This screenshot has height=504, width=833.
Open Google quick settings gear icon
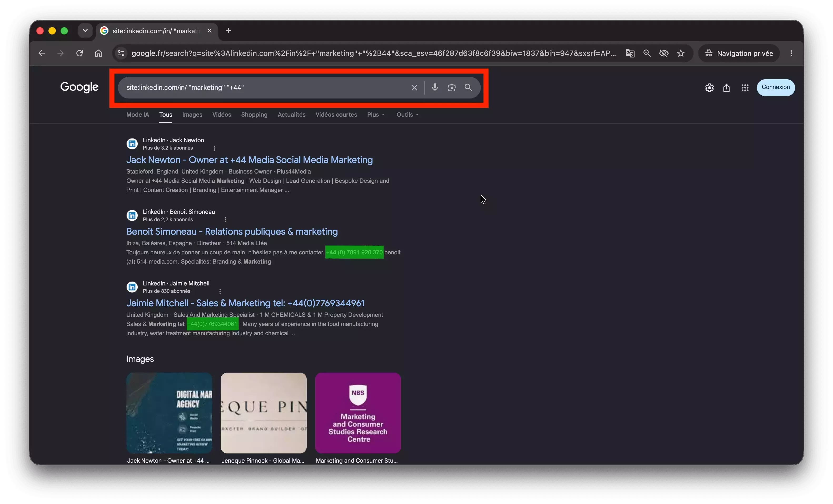tap(709, 87)
